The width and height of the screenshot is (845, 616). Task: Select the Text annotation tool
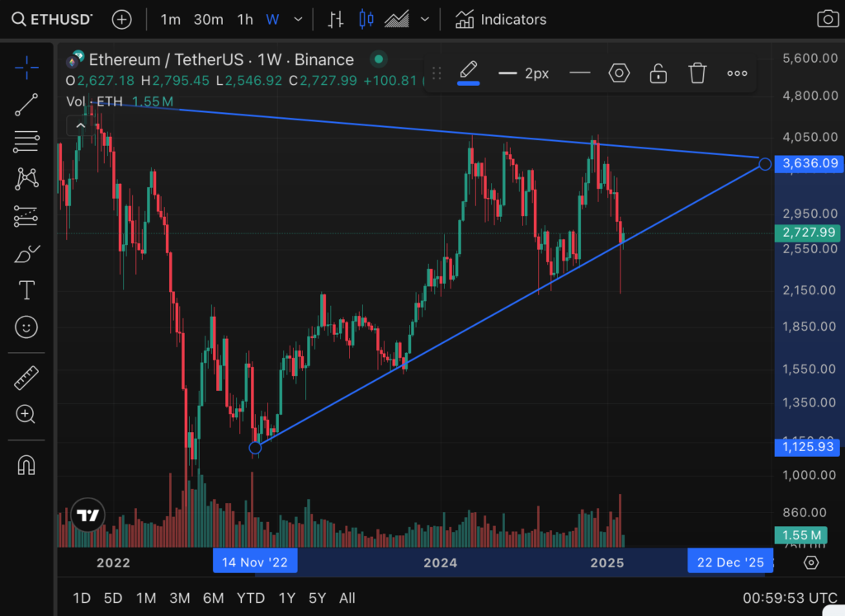pyautogui.click(x=26, y=290)
